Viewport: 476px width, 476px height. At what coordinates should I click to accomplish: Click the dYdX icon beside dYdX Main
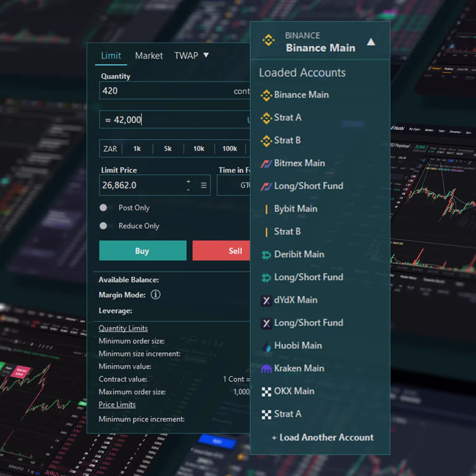266,301
